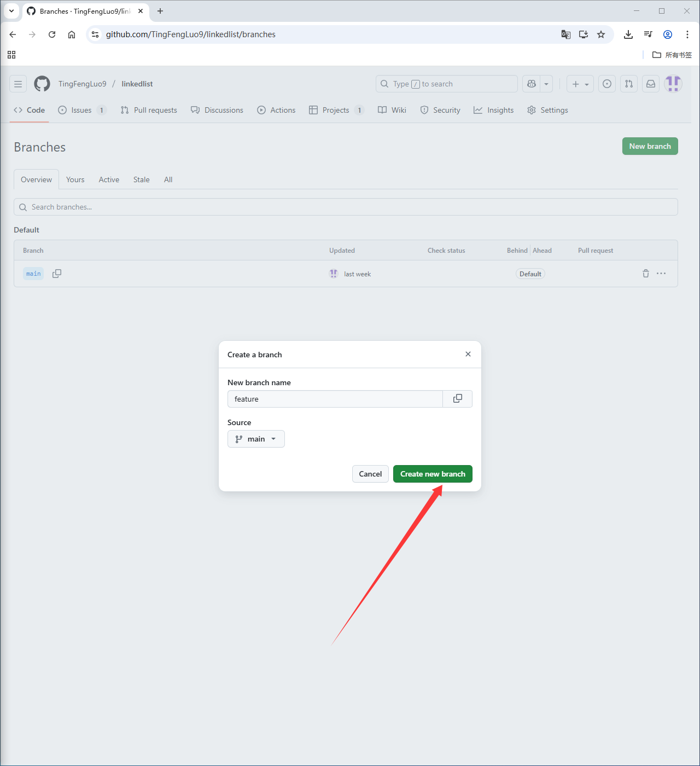This screenshot has width=700, height=766.
Task: Expand the create new plus dropdown
Action: pyautogui.click(x=580, y=84)
